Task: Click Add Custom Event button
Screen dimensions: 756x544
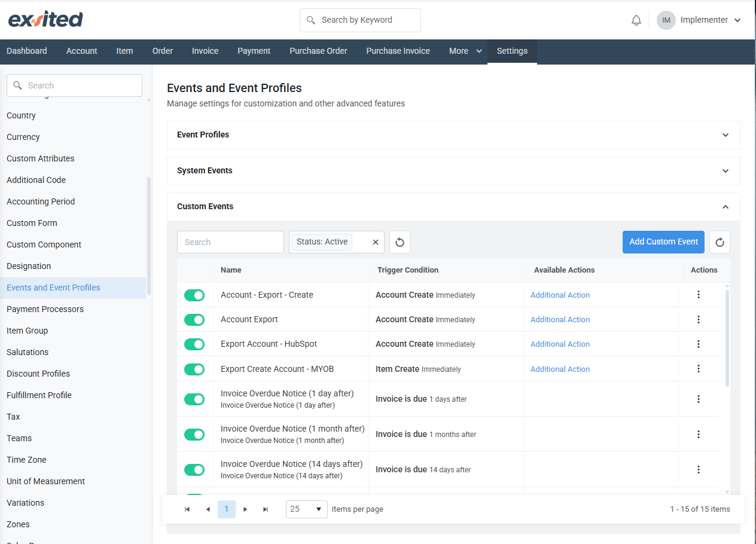Action: [x=663, y=242]
